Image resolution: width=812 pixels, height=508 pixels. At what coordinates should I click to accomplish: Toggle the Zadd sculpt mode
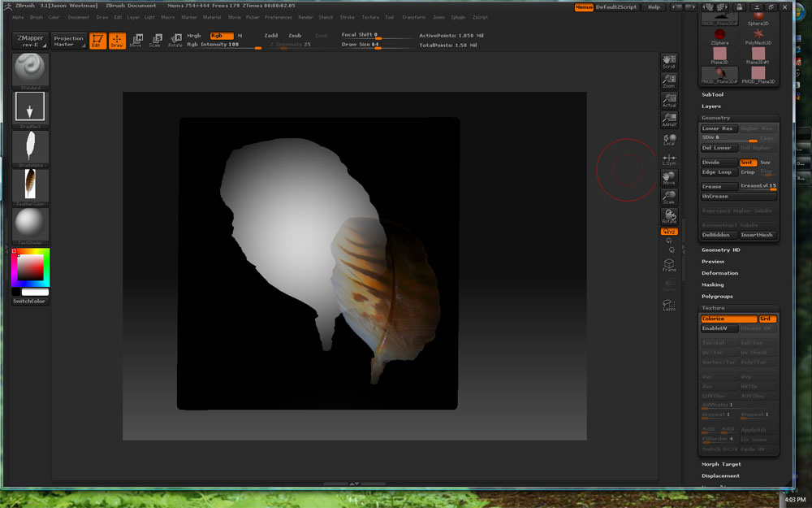point(271,36)
